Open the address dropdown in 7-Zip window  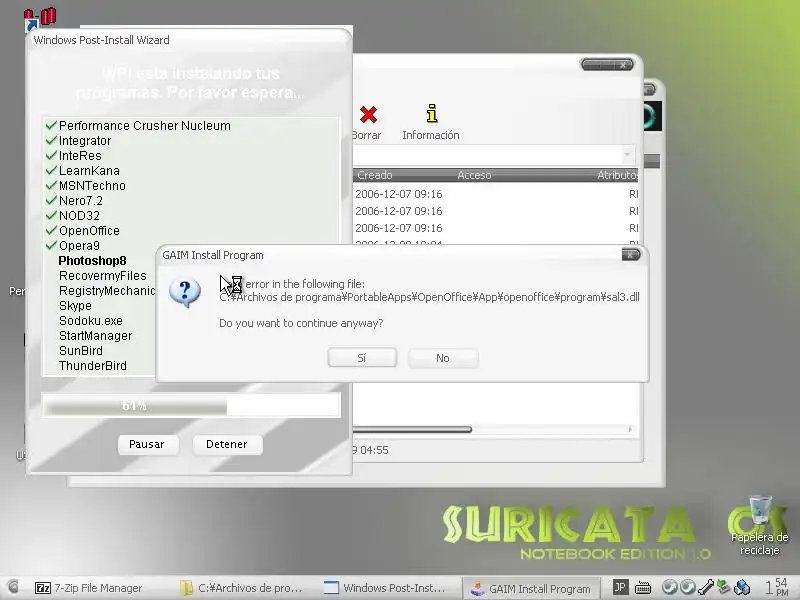pos(628,154)
